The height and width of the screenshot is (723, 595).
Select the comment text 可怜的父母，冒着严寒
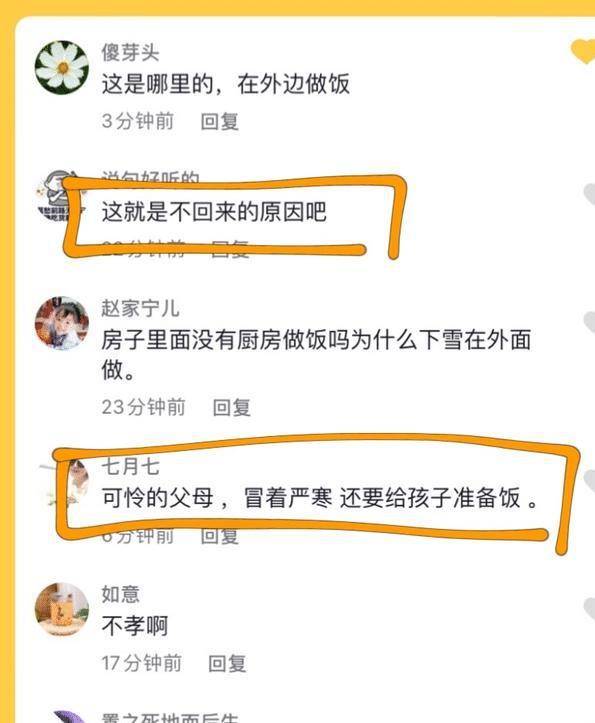click(x=217, y=498)
